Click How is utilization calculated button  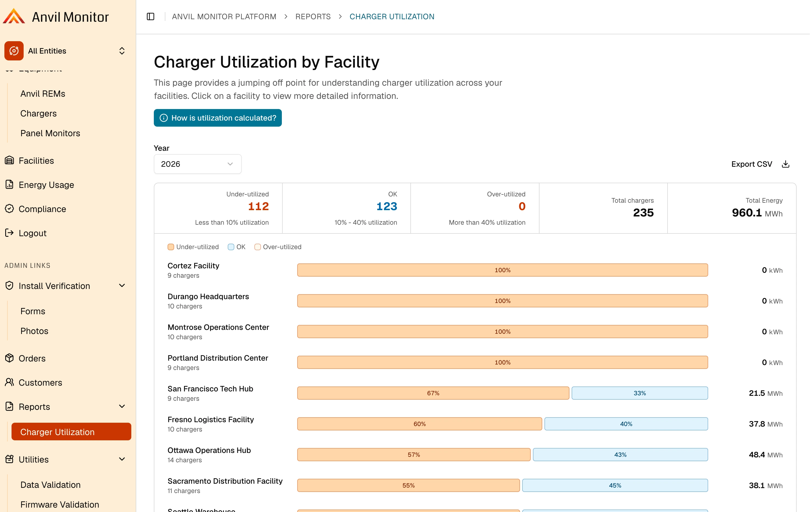pyautogui.click(x=218, y=118)
